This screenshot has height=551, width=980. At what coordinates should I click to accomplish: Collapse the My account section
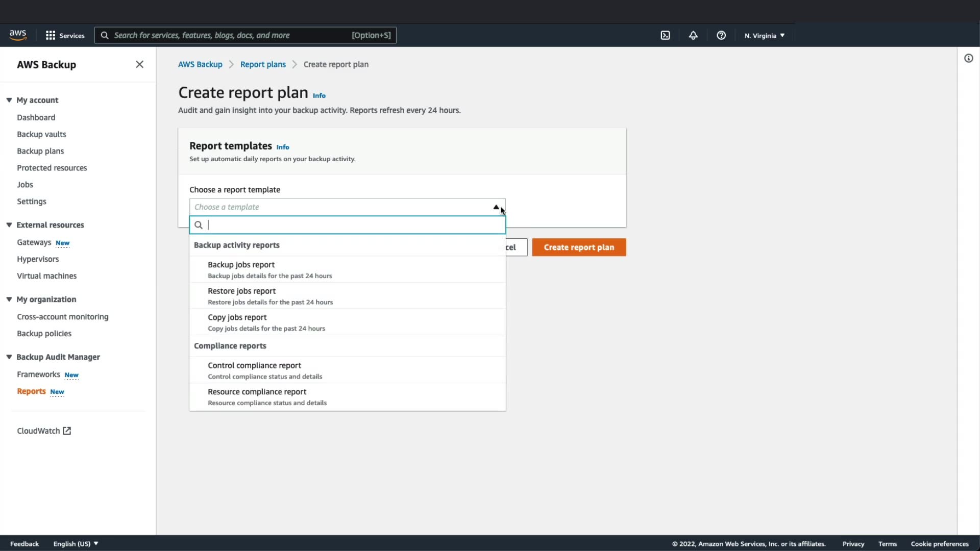pyautogui.click(x=9, y=100)
